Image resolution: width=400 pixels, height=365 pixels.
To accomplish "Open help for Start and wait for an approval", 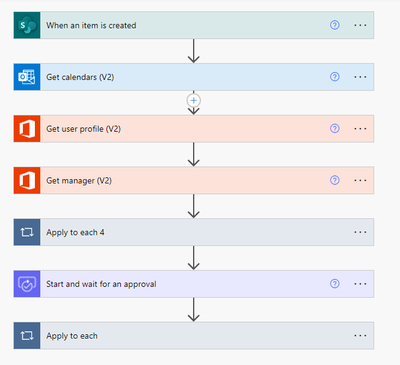I will tap(335, 284).
